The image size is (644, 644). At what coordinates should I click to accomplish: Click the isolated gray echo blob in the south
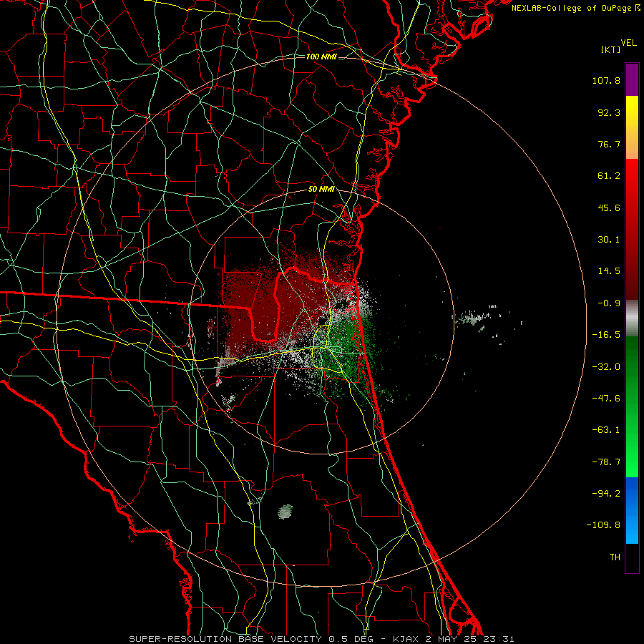point(285,512)
